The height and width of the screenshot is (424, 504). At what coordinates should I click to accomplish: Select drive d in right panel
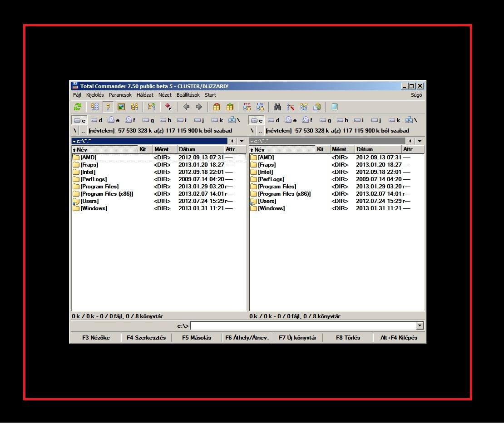[x=273, y=120]
